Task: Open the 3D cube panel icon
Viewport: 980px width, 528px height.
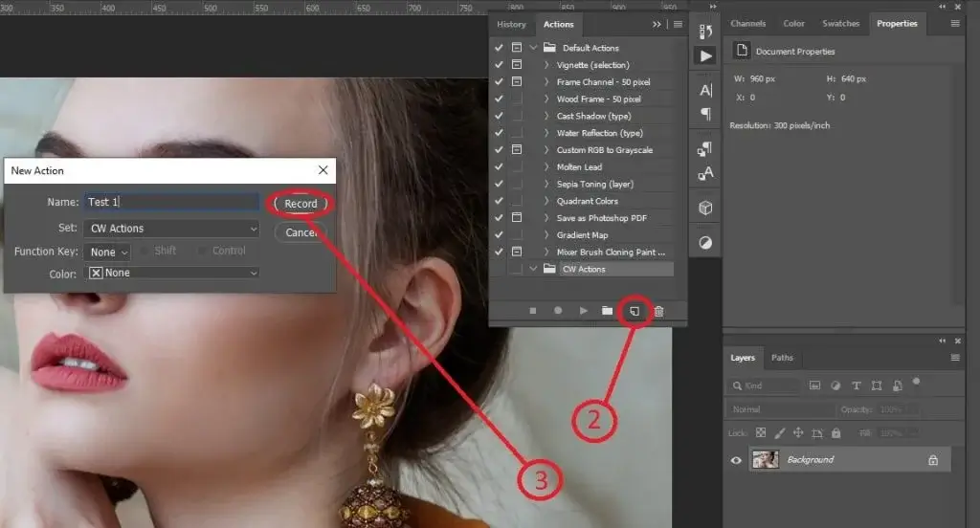Action: click(705, 208)
